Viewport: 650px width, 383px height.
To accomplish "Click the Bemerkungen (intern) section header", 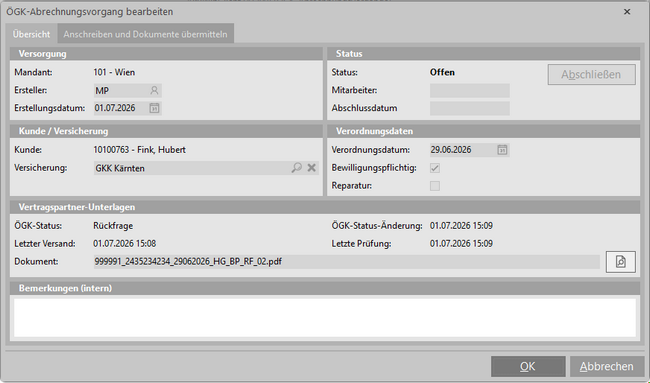I will coord(325,288).
